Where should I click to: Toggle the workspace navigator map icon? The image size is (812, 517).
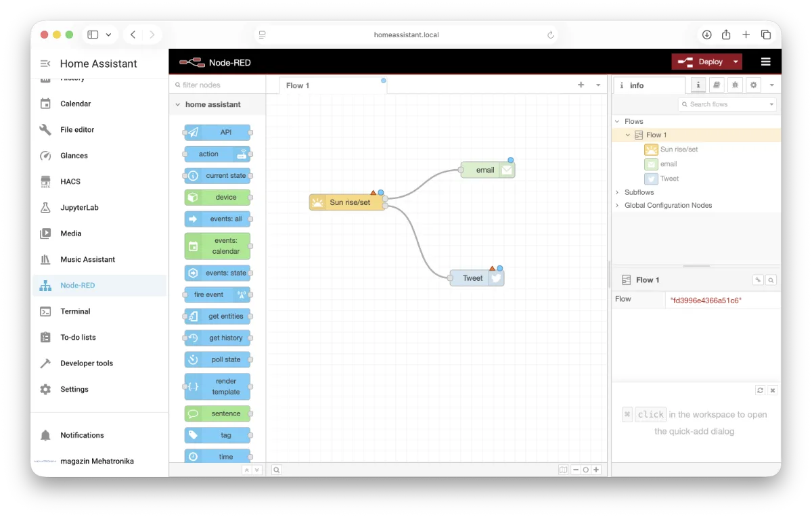563,470
